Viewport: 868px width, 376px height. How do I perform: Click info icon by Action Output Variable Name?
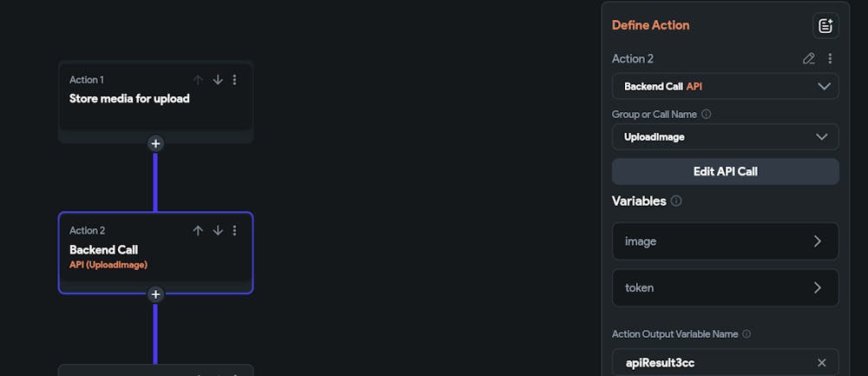click(746, 334)
